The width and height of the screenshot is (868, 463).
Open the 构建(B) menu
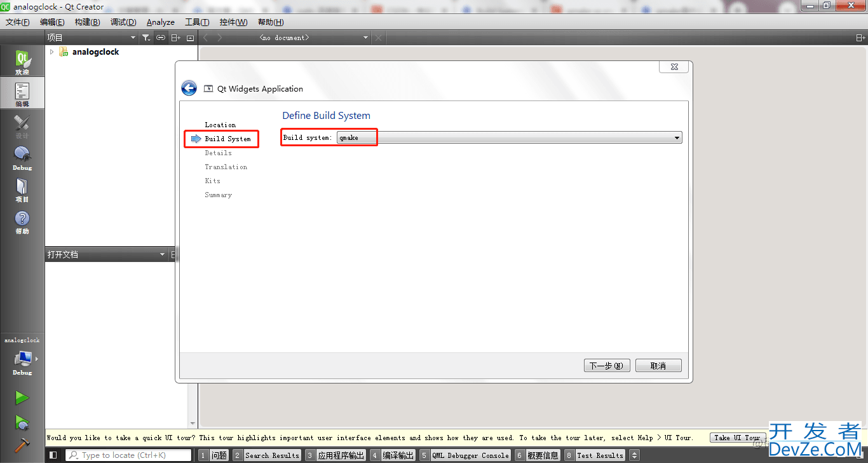coord(87,22)
